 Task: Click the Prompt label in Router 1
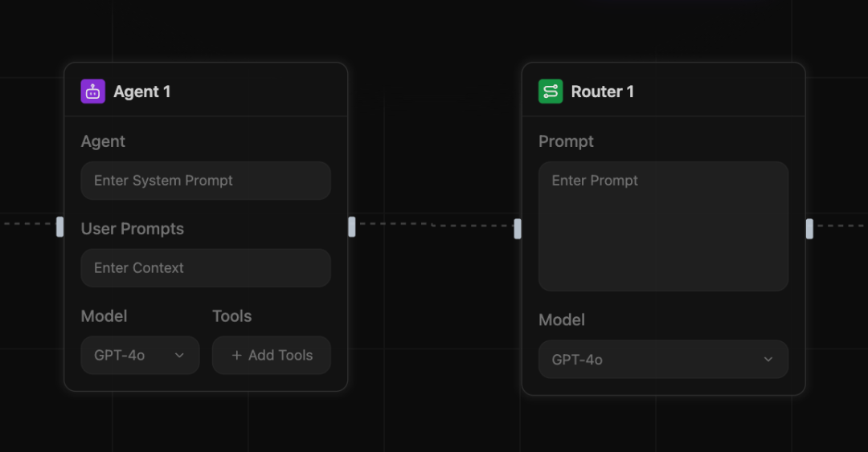click(x=566, y=141)
